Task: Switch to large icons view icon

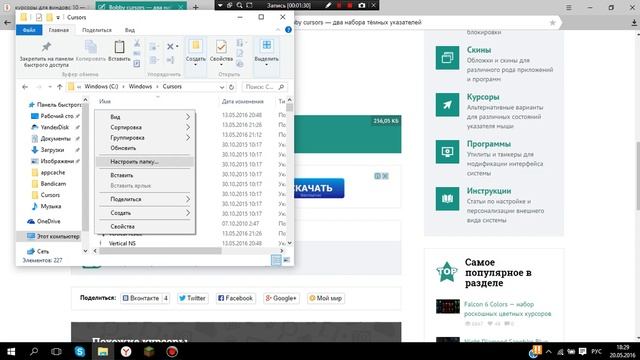Action: (x=287, y=260)
